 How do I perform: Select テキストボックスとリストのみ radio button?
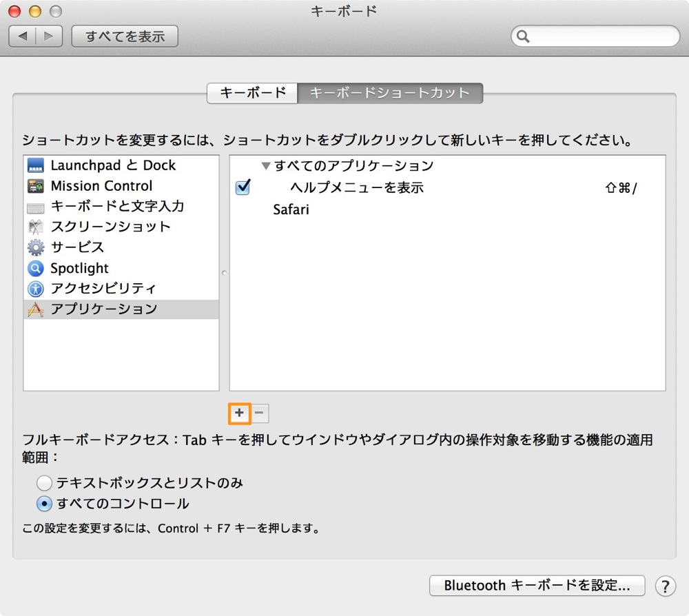tap(44, 483)
